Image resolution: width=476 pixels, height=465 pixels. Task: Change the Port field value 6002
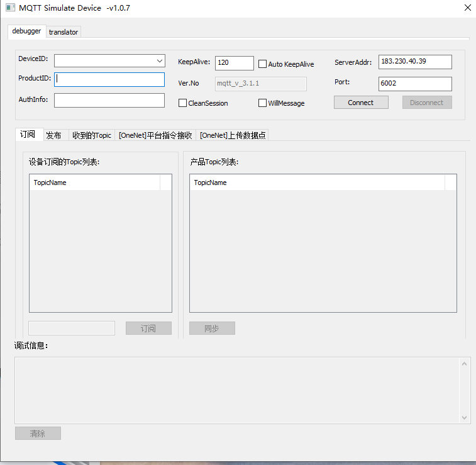point(415,84)
